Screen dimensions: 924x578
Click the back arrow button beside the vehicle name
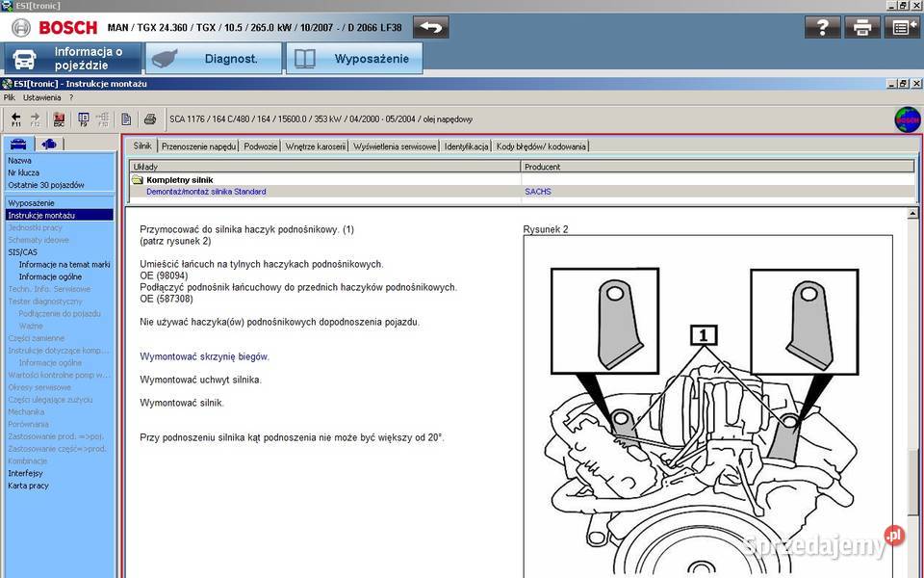(431, 27)
